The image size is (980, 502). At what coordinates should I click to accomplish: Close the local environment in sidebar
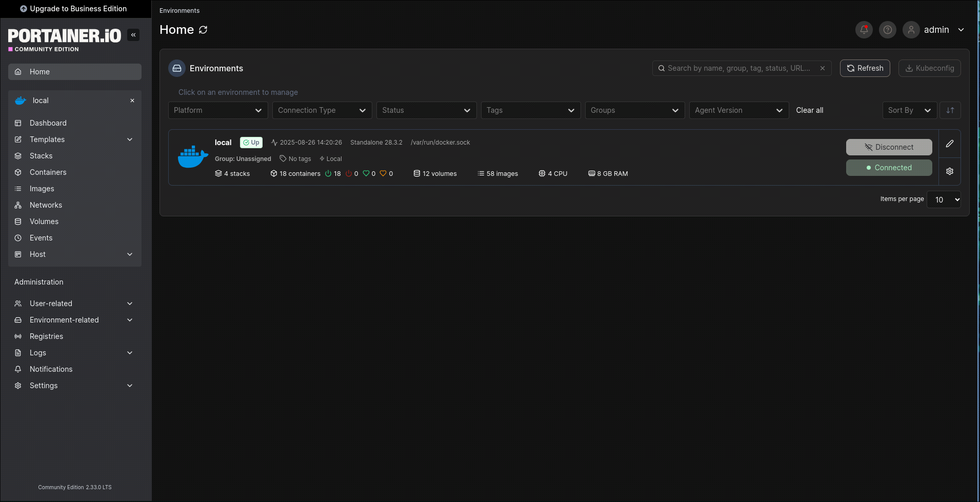click(132, 101)
